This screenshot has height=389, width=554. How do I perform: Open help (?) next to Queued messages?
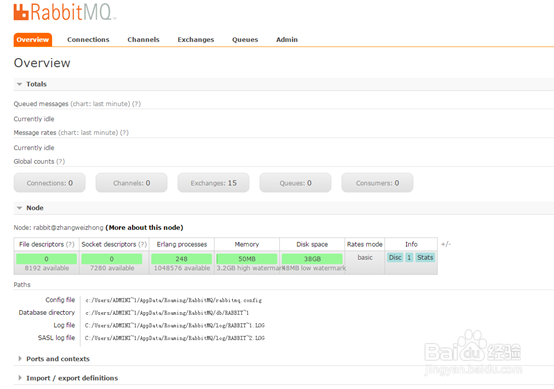pyautogui.click(x=136, y=104)
